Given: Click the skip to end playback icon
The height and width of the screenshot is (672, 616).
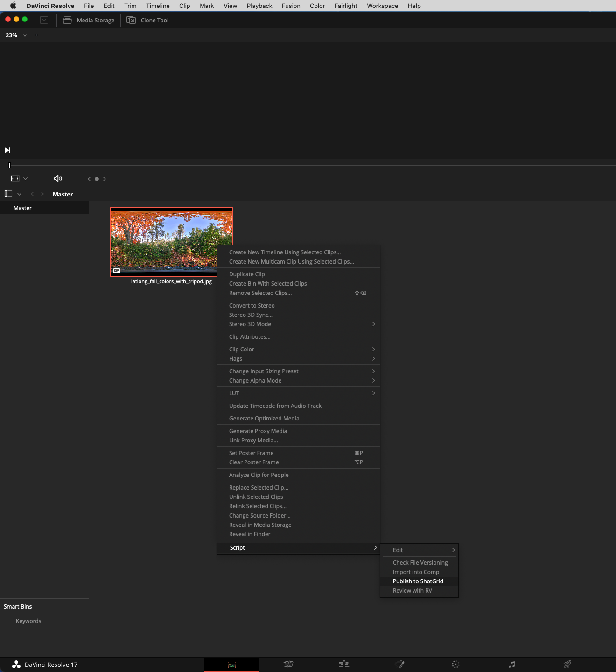Looking at the screenshot, I should [7, 150].
